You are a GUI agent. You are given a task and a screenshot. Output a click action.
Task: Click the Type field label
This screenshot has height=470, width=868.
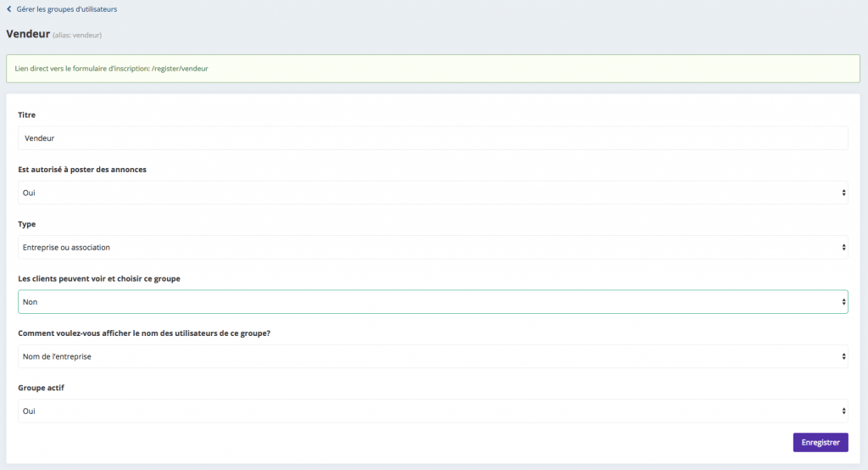pyautogui.click(x=26, y=224)
